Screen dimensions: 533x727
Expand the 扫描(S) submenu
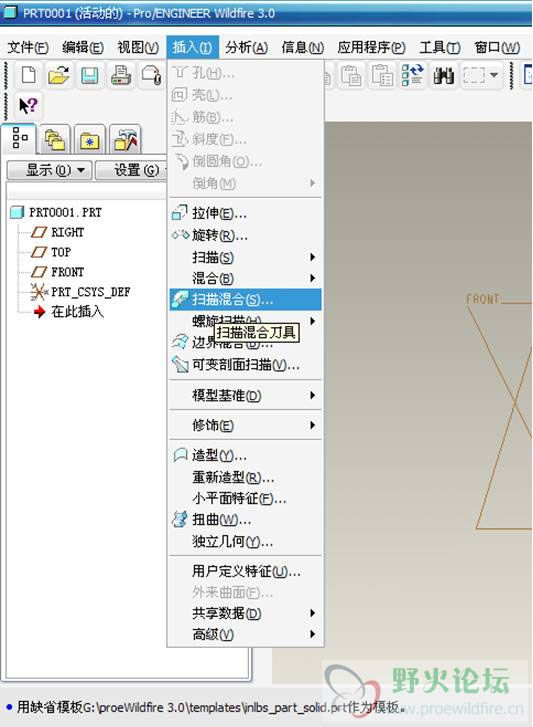(x=245, y=257)
